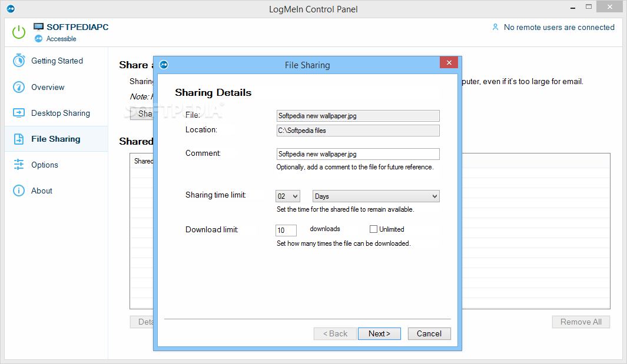
Task: Click the disabled Back button
Action: click(335, 333)
